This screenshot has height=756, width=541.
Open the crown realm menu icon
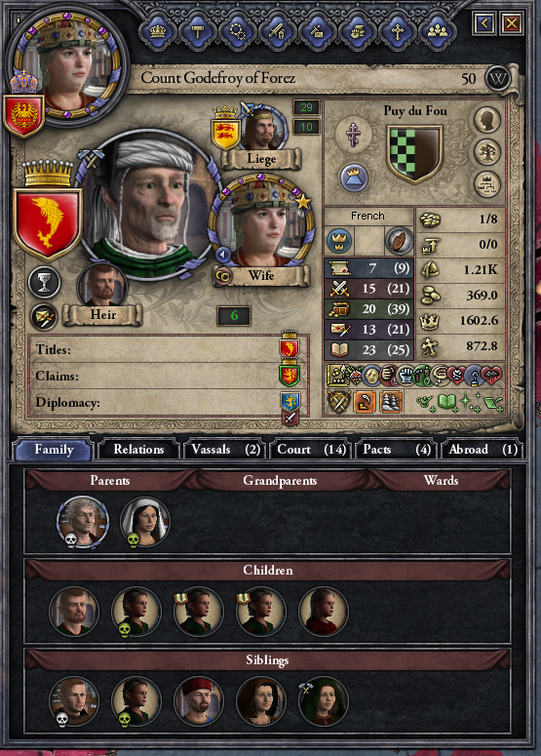(158, 32)
